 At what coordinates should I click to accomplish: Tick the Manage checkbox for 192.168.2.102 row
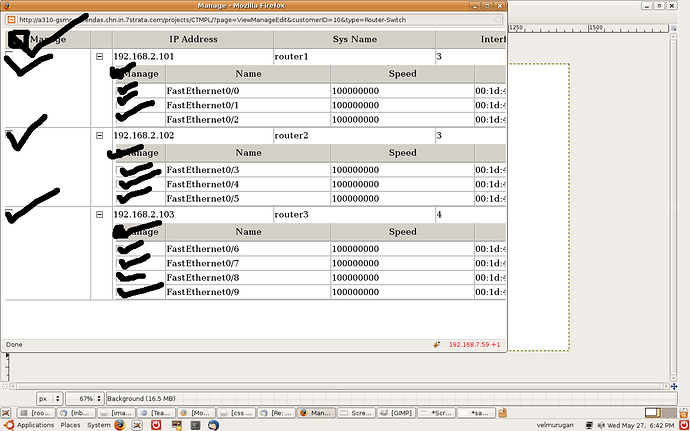(9, 134)
